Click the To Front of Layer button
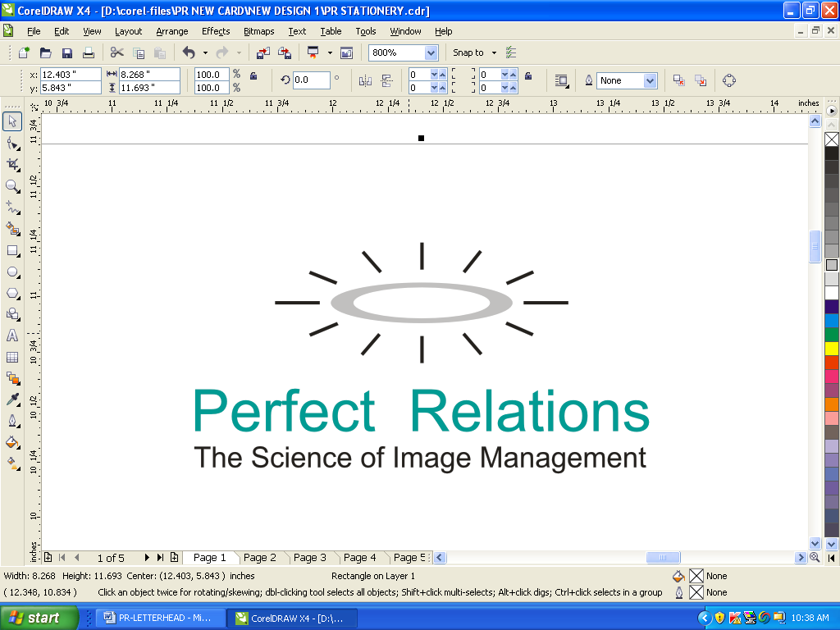Image resolution: width=840 pixels, height=630 pixels. pyautogui.click(x=678, y=80)
